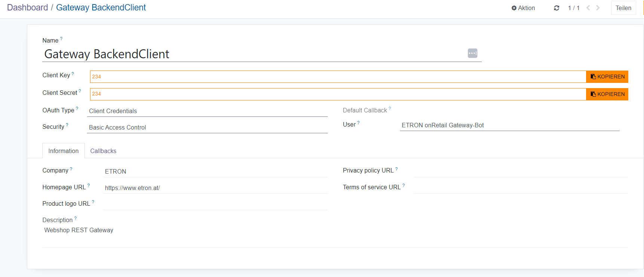Show help tooltip for Default Callback

(390, 109)
